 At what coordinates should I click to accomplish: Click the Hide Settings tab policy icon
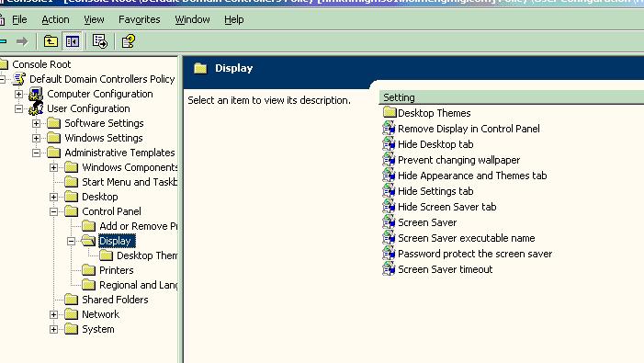pos(389,191)
